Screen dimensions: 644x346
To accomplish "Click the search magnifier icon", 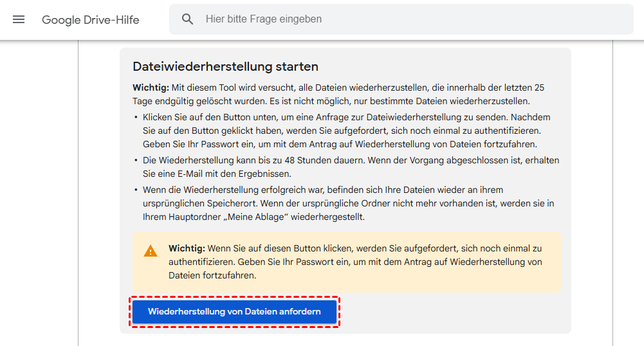I will coord(187,19).
